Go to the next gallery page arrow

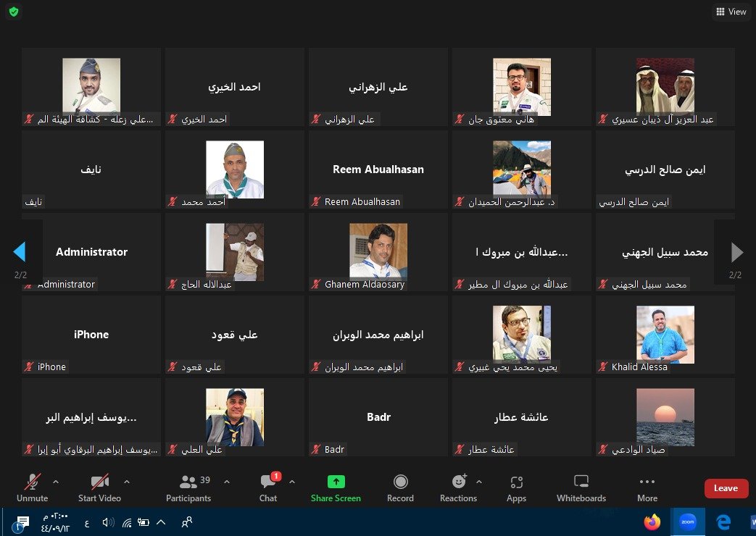(736, 252)
